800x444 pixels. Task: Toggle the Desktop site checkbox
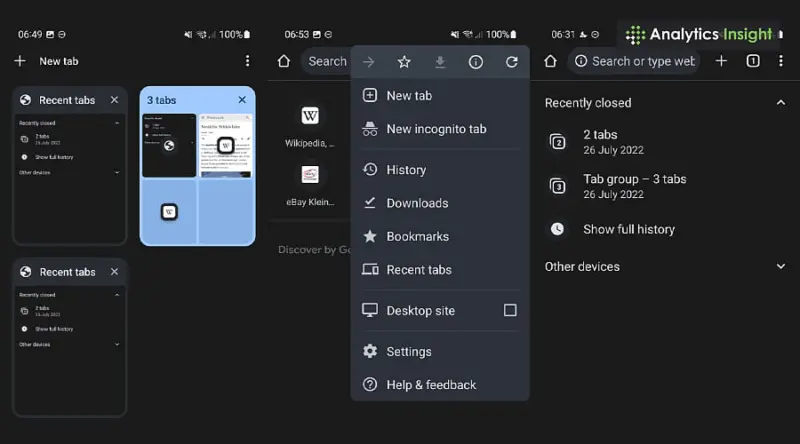(x=510, y=310)
